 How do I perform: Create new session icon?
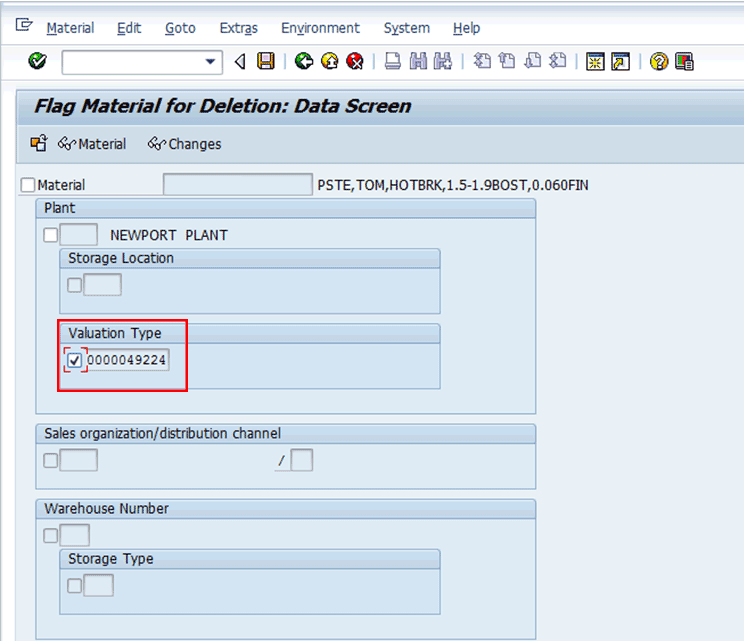(595, 62)
